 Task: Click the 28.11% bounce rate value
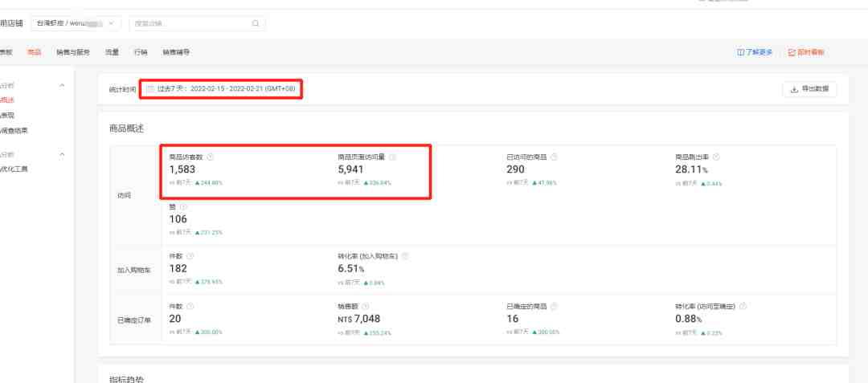pos(691,169)
